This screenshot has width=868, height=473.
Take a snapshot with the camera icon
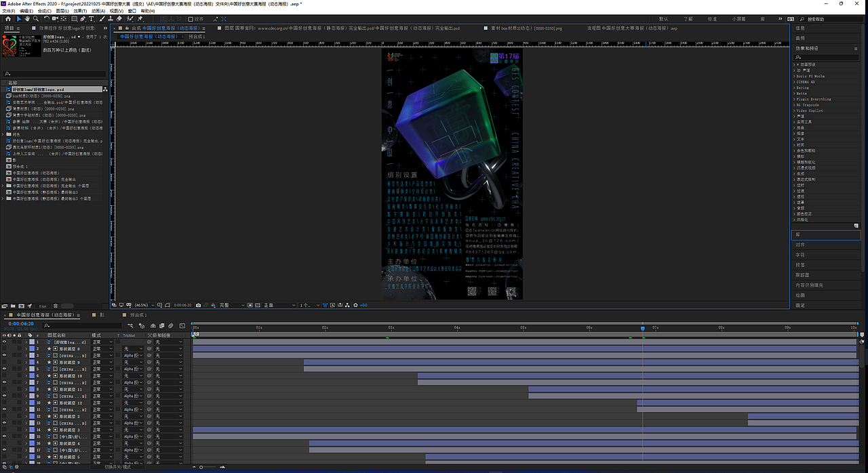[198, 306]
